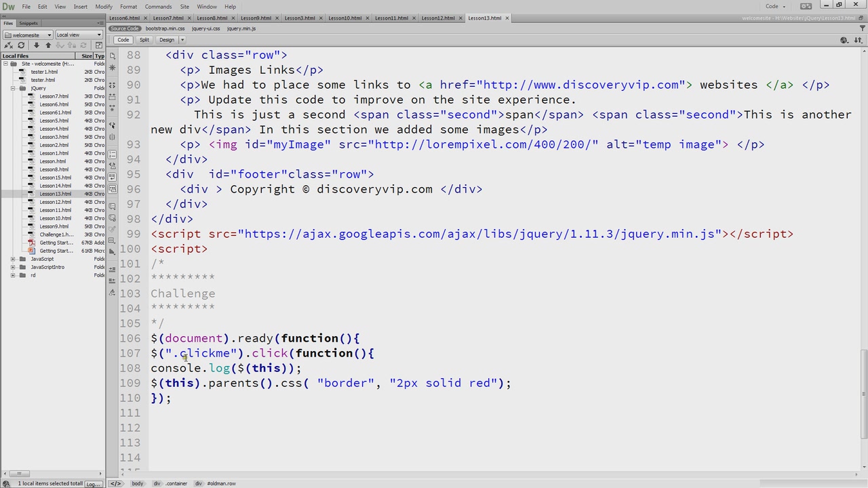Open jquery.min.js related file
The image size is (868, 488).
pos(241,28)
